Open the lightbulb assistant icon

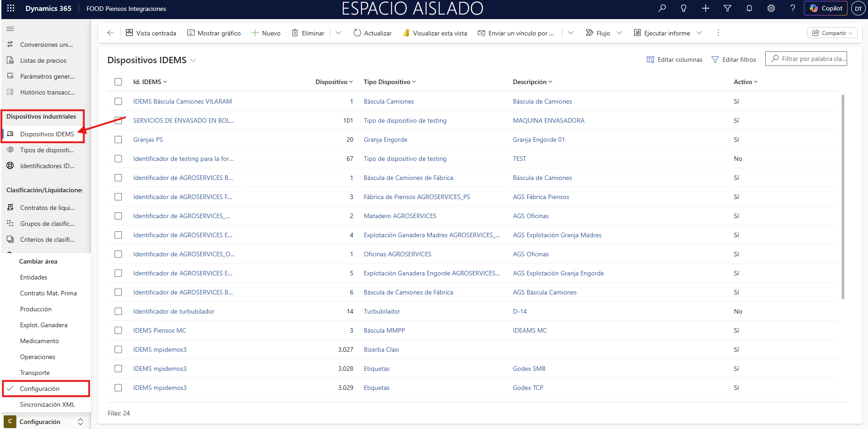pyautogui.click(x=683, y=8)
